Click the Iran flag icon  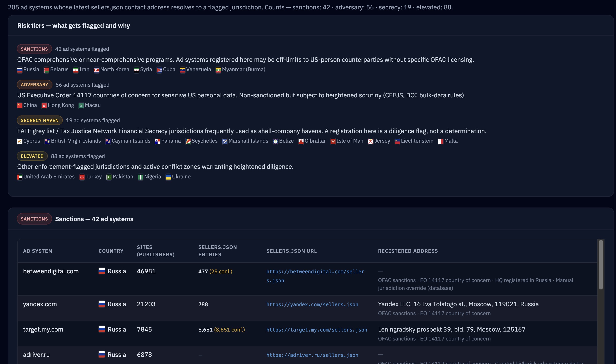[x=76, y=70]
